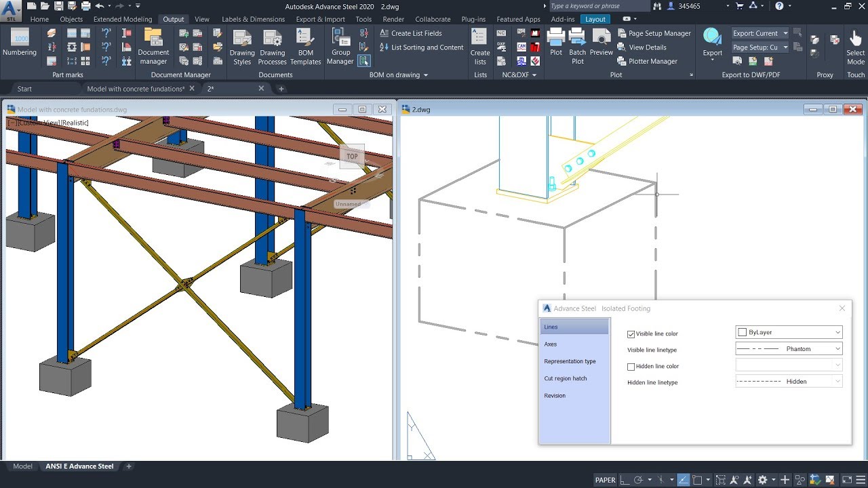Add a new layout with plus button
This screenshot has width=868, height=488.
pyautogui.click(x=129, y=466)
